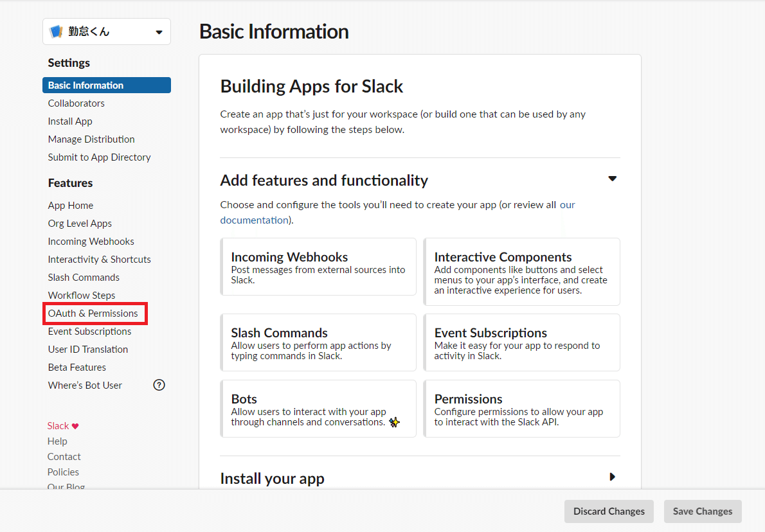765x532 pixels.
Task: Click the sparkle icon in Bots card
Action: click(395, 422)
